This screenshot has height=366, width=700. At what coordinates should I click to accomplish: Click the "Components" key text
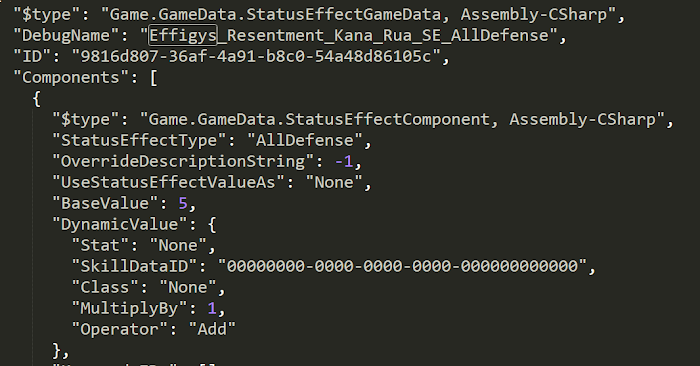[x=71, y=77]
